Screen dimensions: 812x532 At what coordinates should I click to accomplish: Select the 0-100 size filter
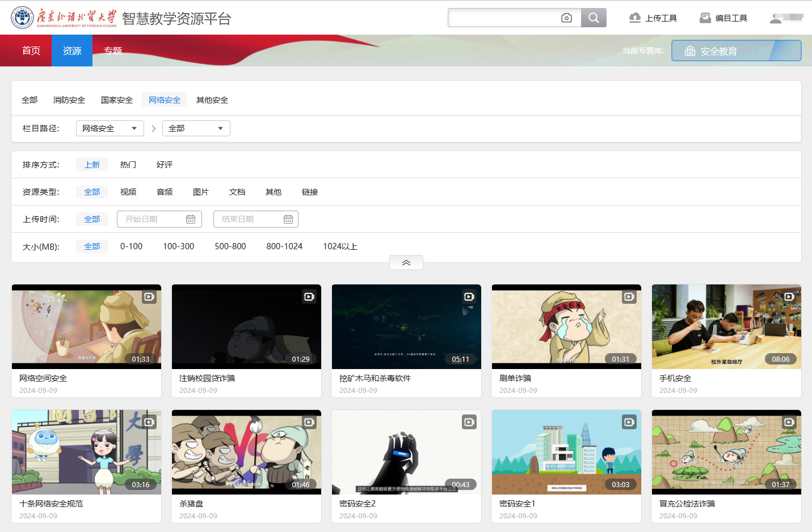point(131,246)
